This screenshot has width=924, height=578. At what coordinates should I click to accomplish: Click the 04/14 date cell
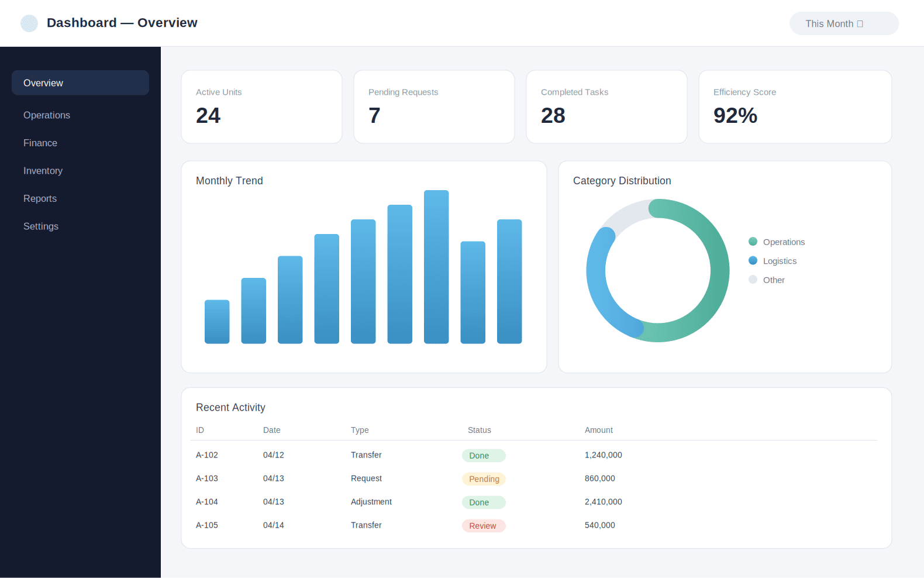(274, 525)
